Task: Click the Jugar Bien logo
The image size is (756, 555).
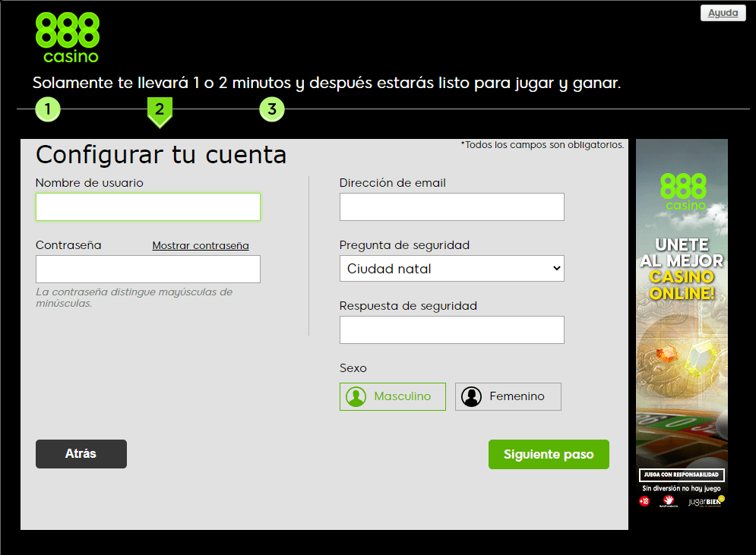Action: click(x=707, y=502)
